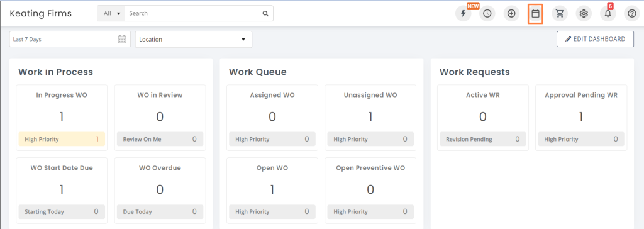Click the NEW badge on lightning icon
Viewport: 644px width, 229px height.
coord(473,6)
